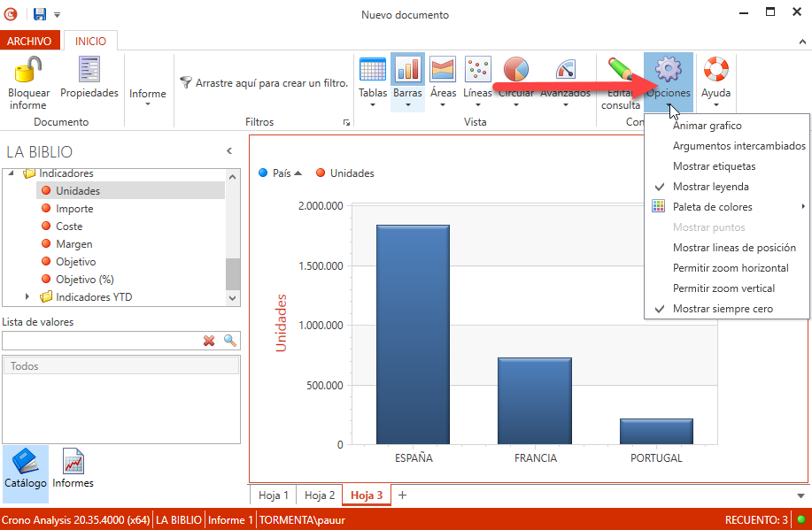Screen dimensions: 812x530
Task: Open the Informes panel button
Action: [x=73, y=468]
